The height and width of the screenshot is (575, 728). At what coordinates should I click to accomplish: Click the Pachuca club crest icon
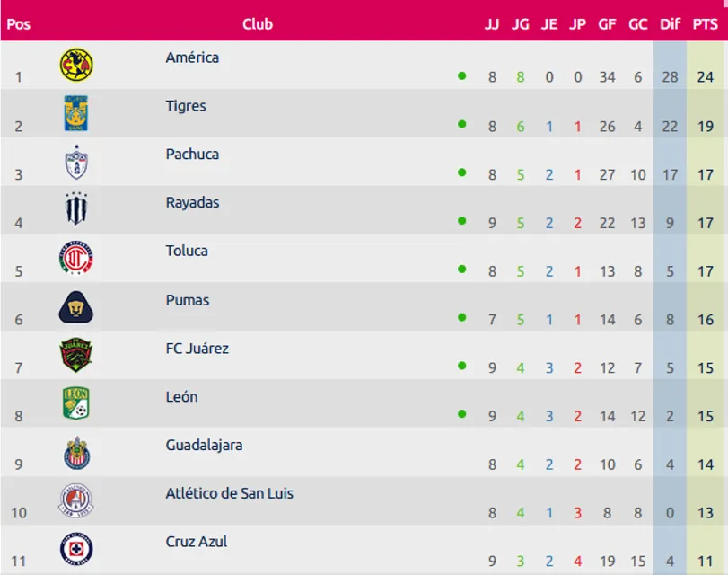pyautogui.click(x=76, y=163)
